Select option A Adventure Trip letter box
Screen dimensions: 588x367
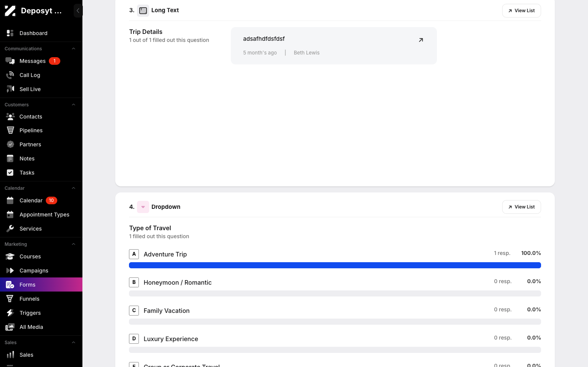click(x=134, y=254)
